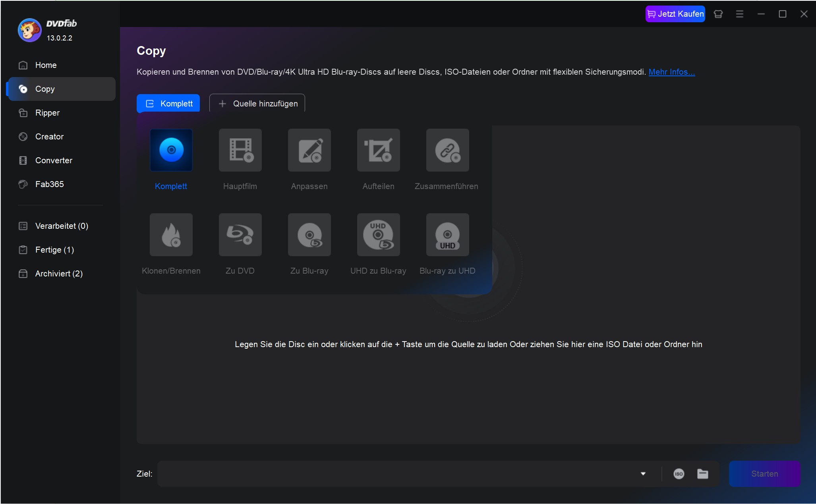Screen dimensions: 816x504
Task: Click the DVDFab mascot logo
Action: (29, 30)
